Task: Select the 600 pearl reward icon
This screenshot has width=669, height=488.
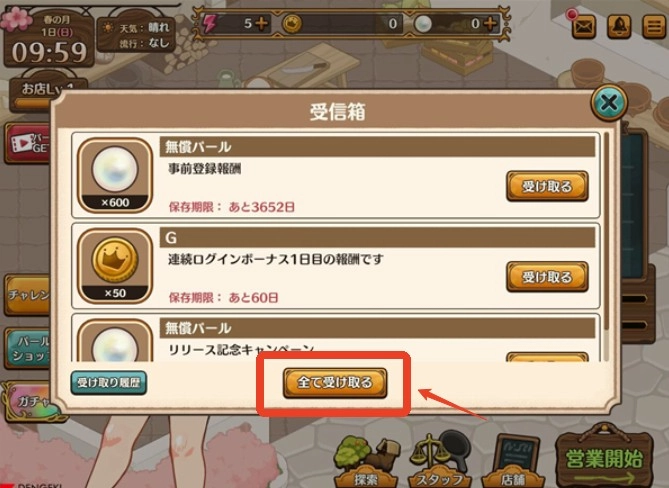Action: (115, 175)
